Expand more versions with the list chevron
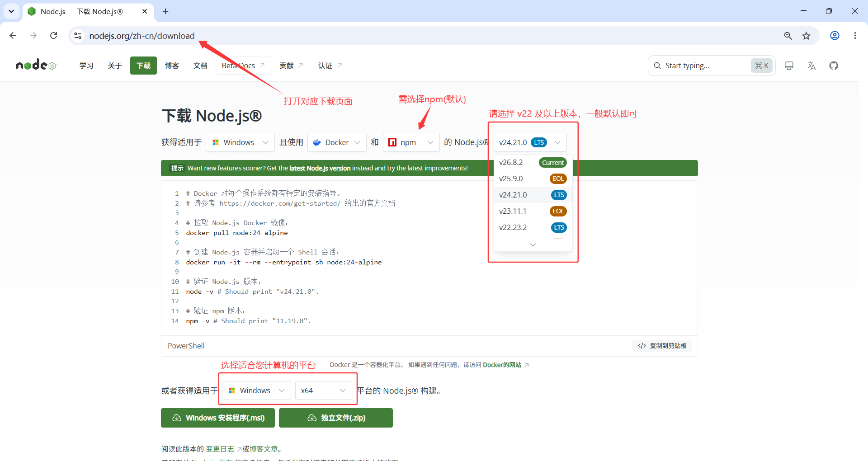This screenshot has width=868, height=461. coord(533,245)
